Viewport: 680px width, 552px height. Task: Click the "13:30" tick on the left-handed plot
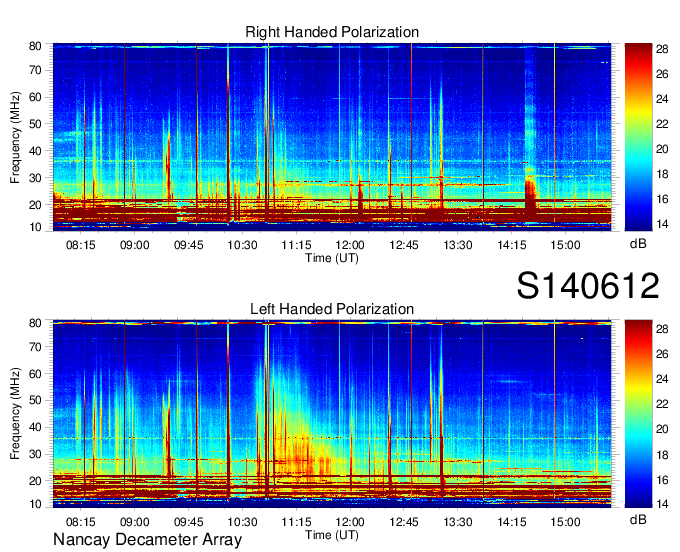[458, 522]
